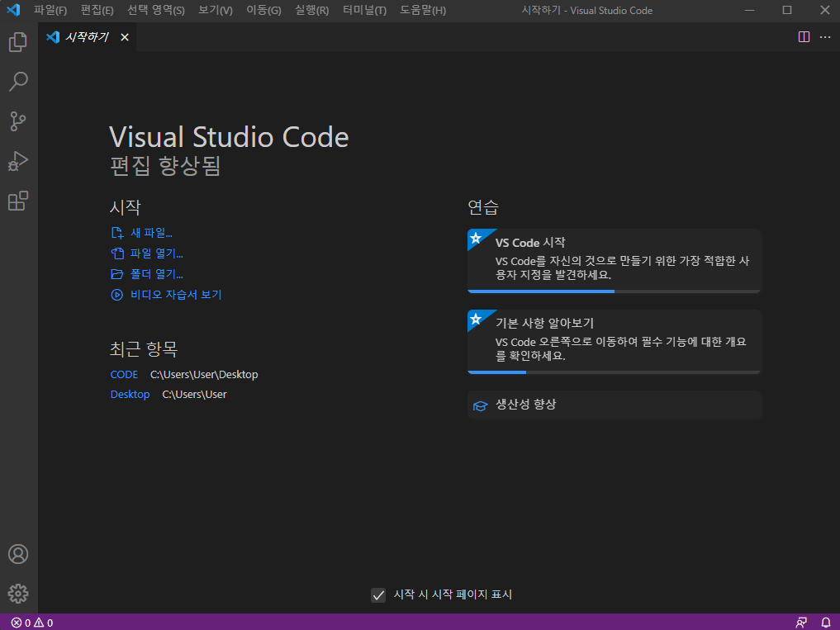Click the new file icon beside 새 파일
This screenshot has width=840, height=630.
[116, 233]
